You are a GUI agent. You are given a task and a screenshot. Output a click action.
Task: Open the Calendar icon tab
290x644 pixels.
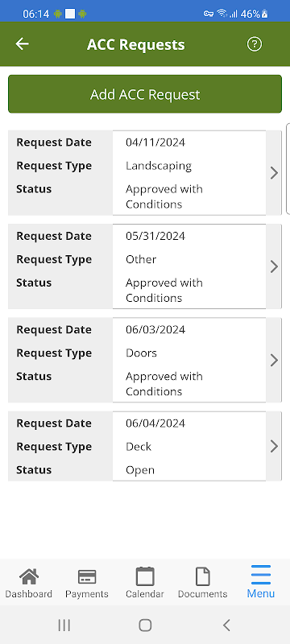(145, 576)
